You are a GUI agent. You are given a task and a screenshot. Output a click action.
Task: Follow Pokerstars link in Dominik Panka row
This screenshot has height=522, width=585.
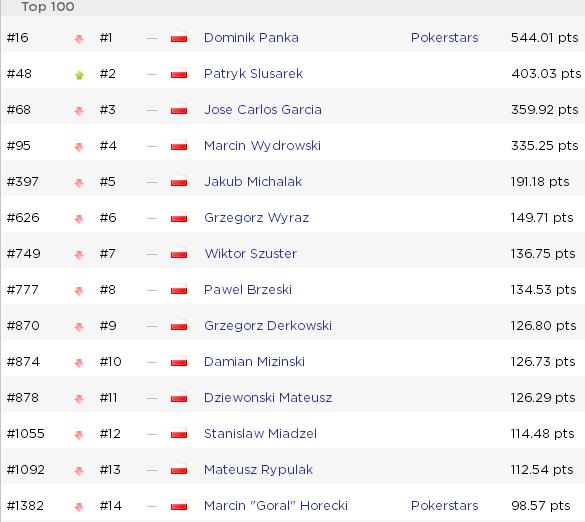coord(444,38)
